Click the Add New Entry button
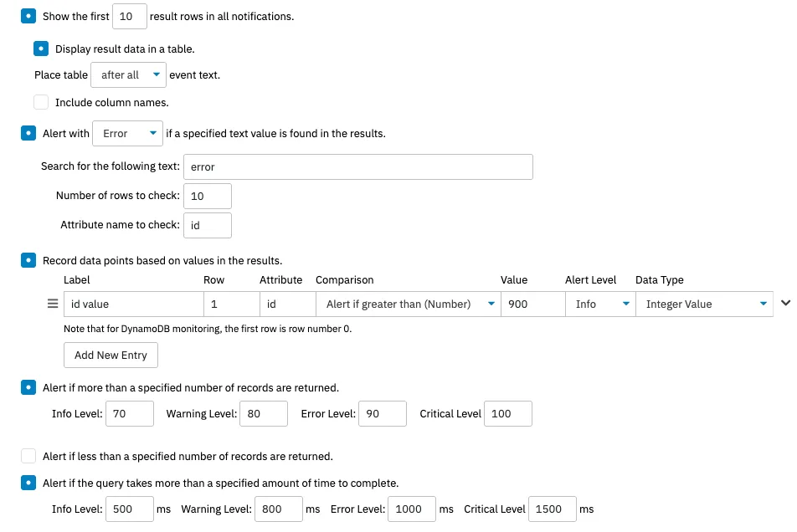797x532 pixels. coord(111,355)
